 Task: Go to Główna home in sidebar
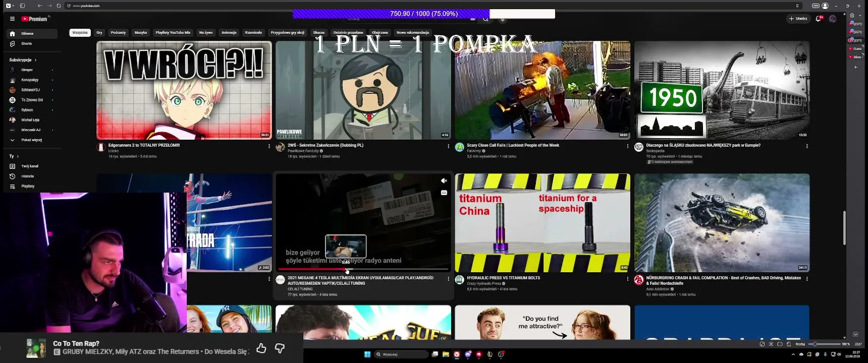click(32, 33)
